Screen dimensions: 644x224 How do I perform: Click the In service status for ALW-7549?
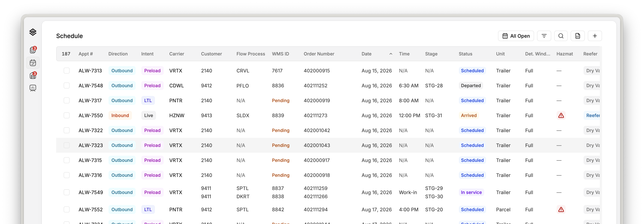tap(471, 192)
